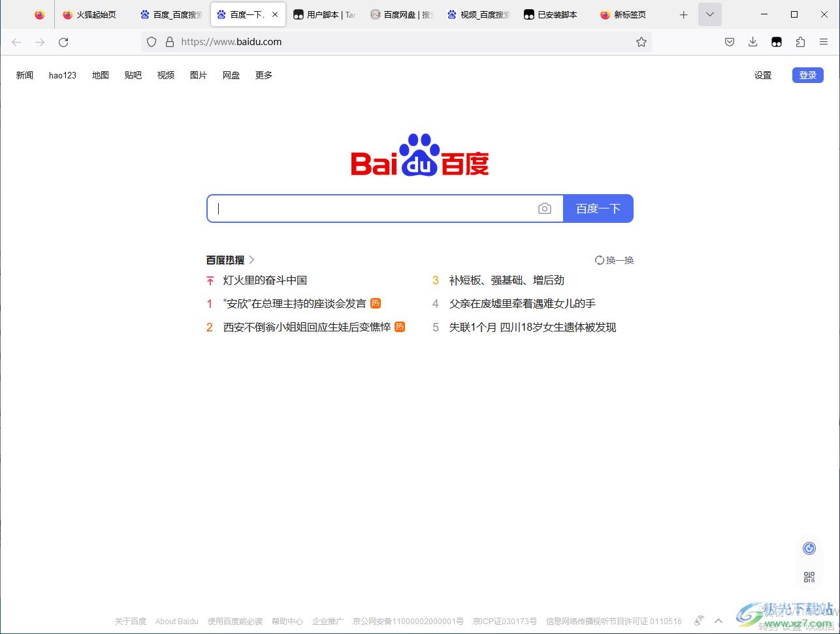This screenshot has width=840, height=634.
Task: Open the extensions puzzle icon
Action: 800,42
